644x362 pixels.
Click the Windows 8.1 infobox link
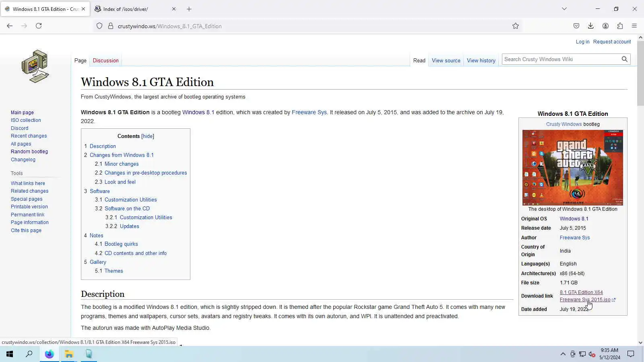[x=574, y=219]
